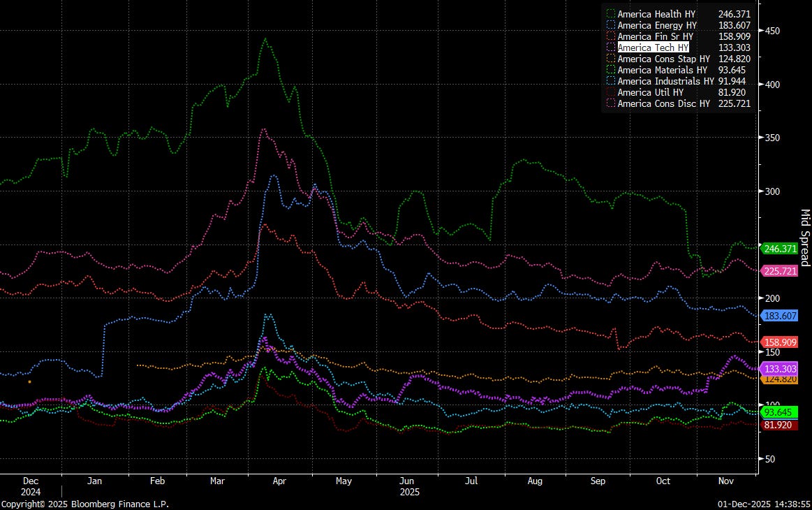Click the 450 y-axis tick label
Screen dimensions: 812x510
[x=772, y=31]
